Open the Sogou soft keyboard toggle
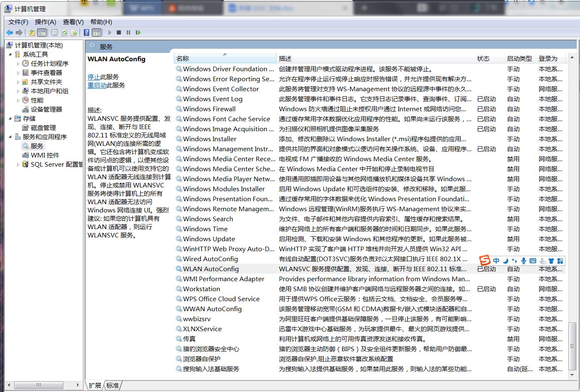This screenshot has width=580, height=392. tap(532, 261)
